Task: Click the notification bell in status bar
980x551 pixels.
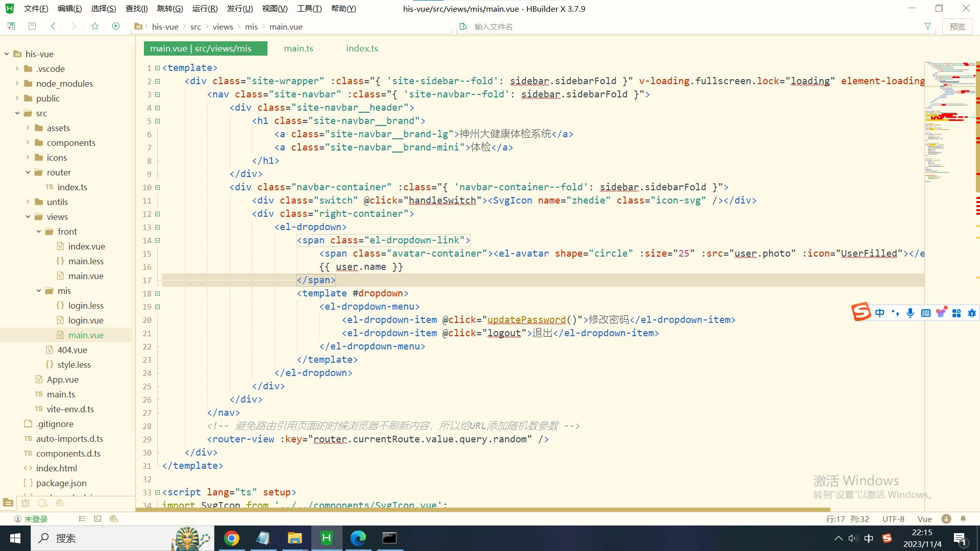Action: (963, 519)
